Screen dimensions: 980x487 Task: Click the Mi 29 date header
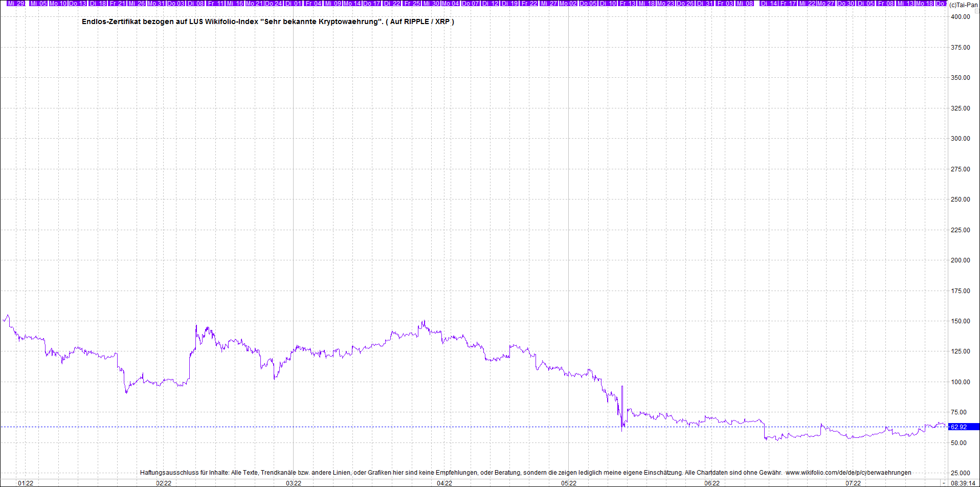click(16, 4)
